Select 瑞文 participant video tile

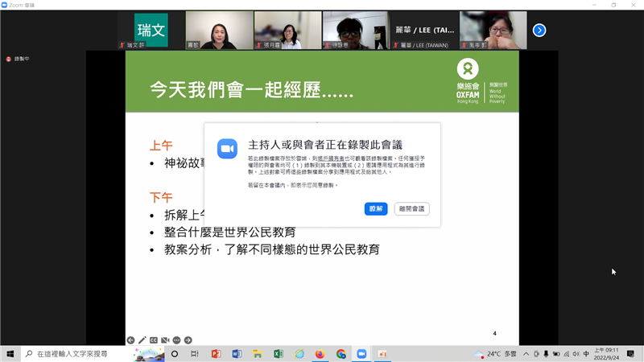151,31
